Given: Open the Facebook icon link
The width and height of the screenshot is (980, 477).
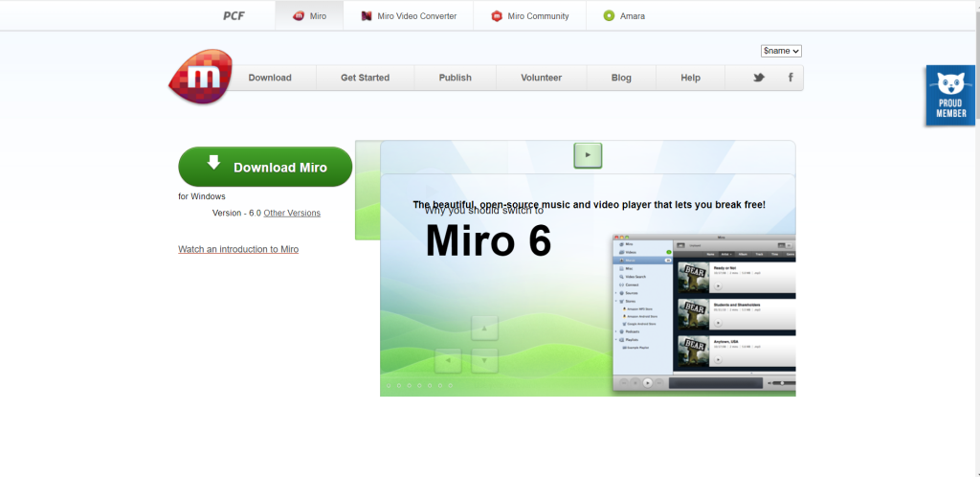Looking at the screenshot, I should click(x=791, y=78).
